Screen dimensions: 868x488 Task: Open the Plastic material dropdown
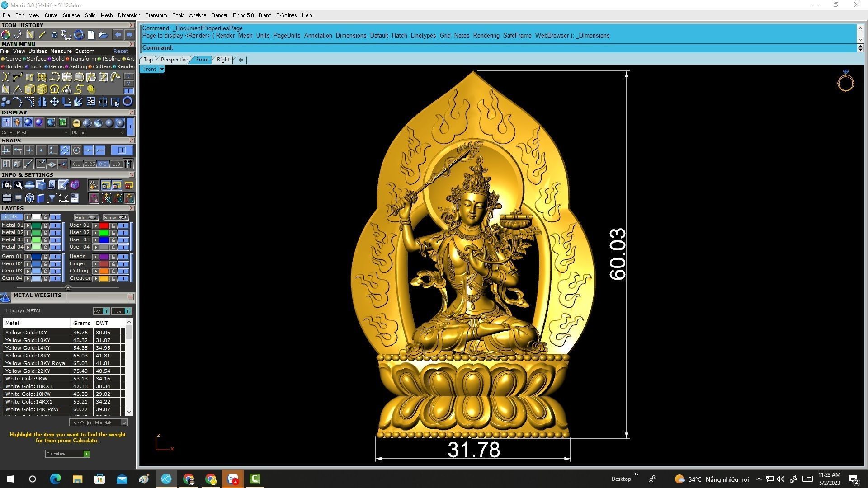98,133
